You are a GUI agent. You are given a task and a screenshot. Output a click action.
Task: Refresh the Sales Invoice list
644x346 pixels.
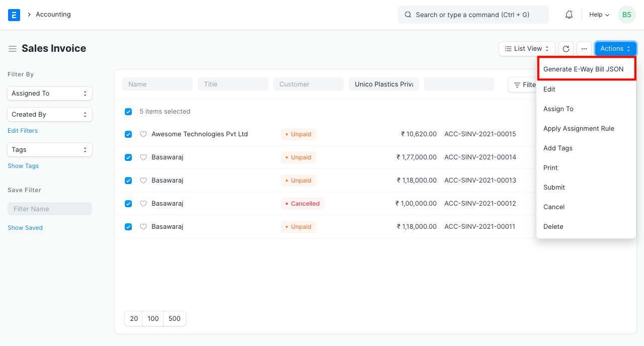(x=566, y=48)
